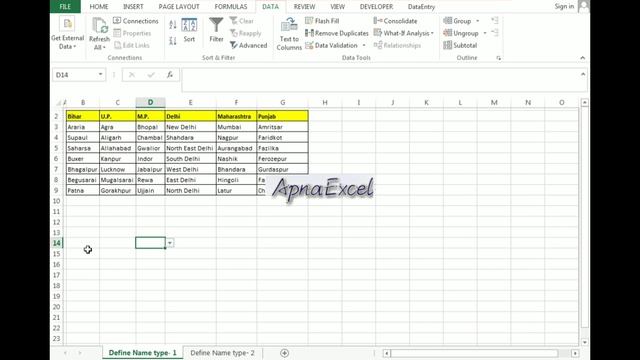The image size is (640, 360).
Task: Reapply the filter
Action: coord(245,33)
